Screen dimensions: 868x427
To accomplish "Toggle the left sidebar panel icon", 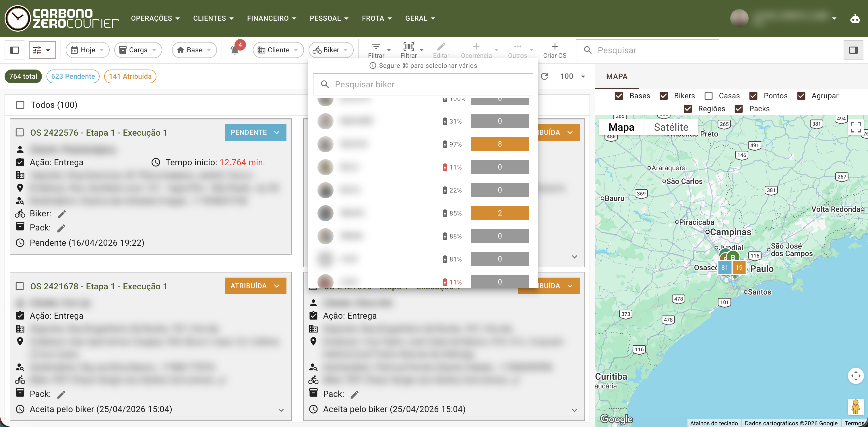I will (x=14, y=50).
